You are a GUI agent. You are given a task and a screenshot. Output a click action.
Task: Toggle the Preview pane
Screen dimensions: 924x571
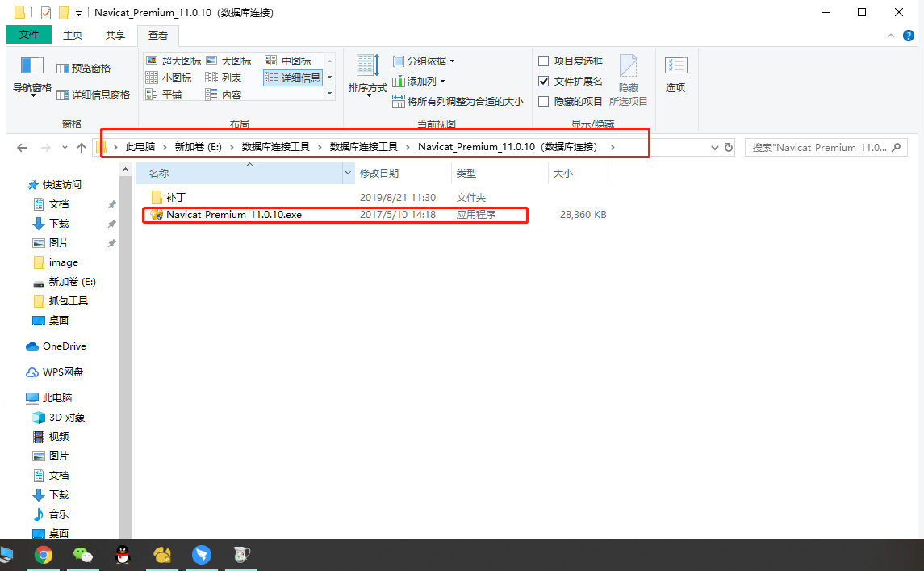click(x=83, y=69)
